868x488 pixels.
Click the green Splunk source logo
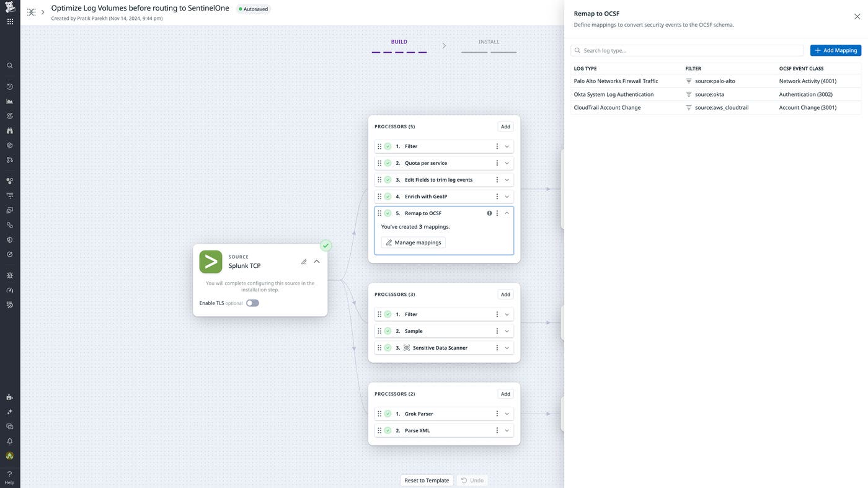tap(210, 261)
